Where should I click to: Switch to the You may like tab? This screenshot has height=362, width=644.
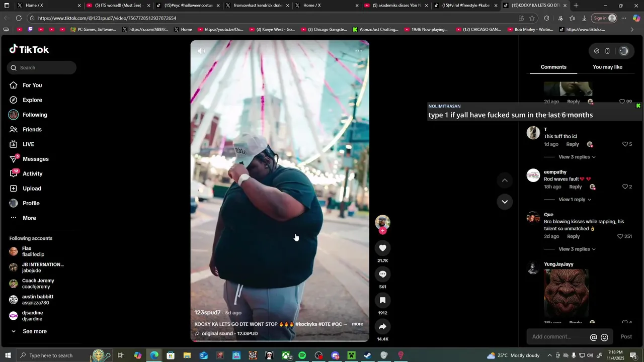[607, 67]
